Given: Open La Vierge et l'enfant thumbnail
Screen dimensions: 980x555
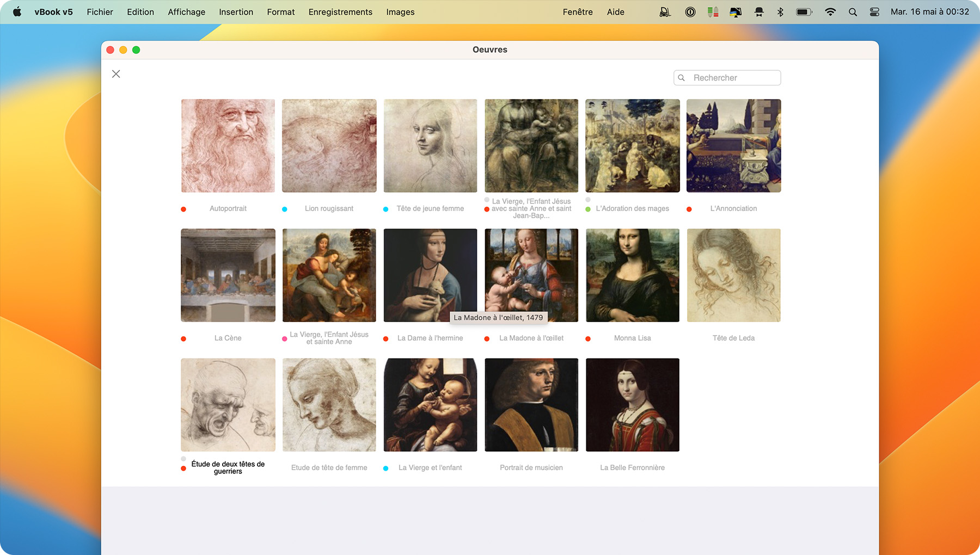Looking at the screenshot, I should 430,405.
